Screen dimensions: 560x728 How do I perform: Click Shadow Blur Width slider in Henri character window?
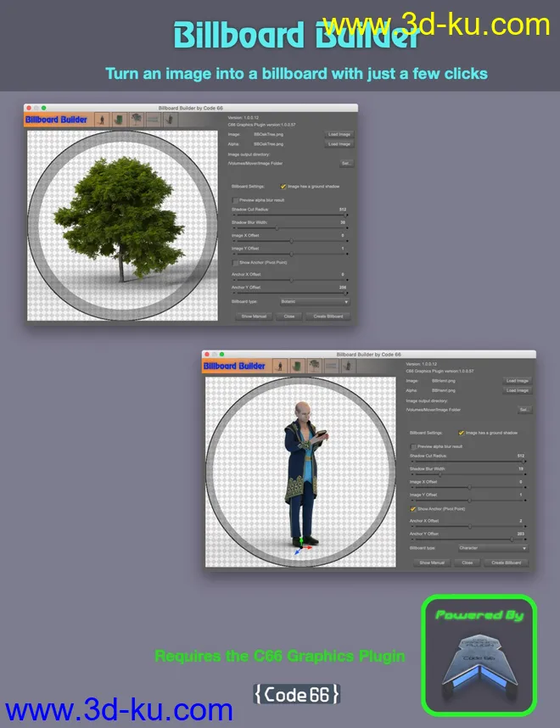click(x=468, y=474)
